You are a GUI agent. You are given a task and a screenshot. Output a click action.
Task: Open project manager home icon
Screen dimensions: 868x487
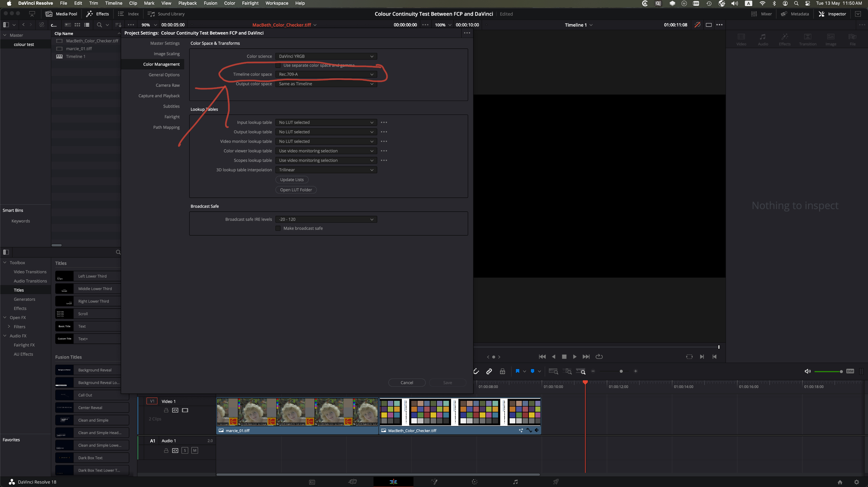[840, 482]
